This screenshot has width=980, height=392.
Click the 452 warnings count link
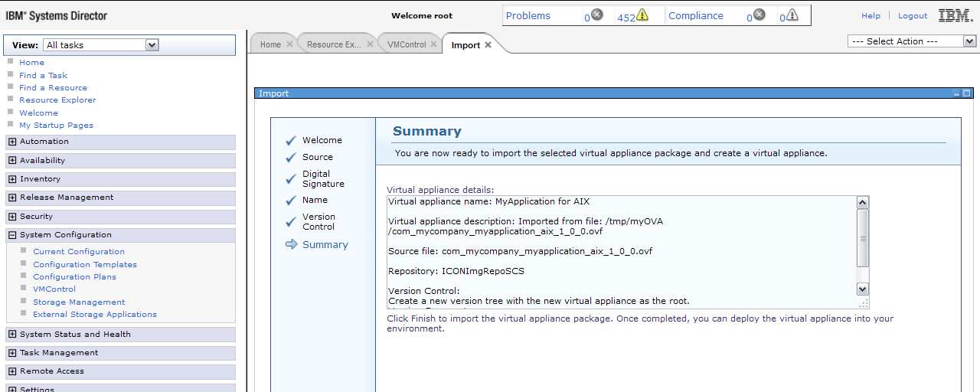point(626,18)
